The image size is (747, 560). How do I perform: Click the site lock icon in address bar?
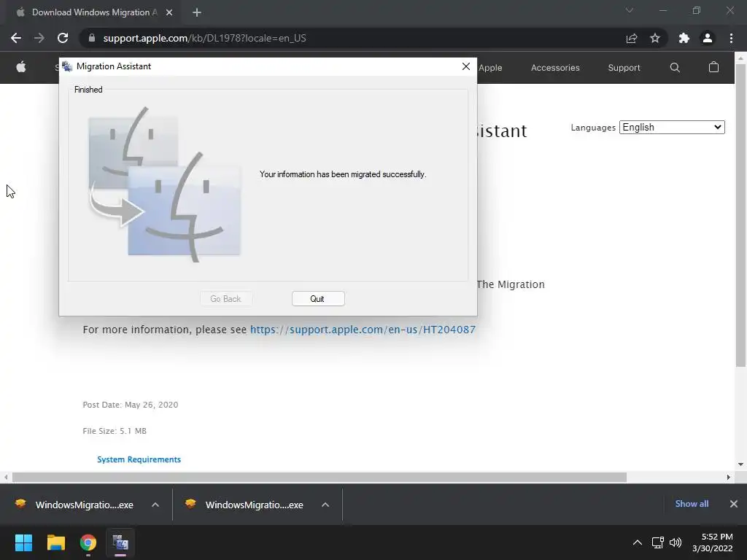[91, 38]
